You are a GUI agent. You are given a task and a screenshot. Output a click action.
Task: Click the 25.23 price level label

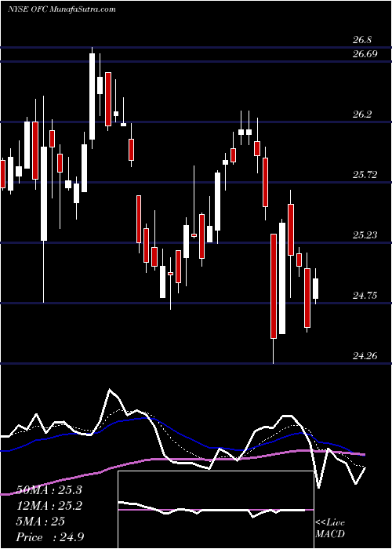point(365,235)
